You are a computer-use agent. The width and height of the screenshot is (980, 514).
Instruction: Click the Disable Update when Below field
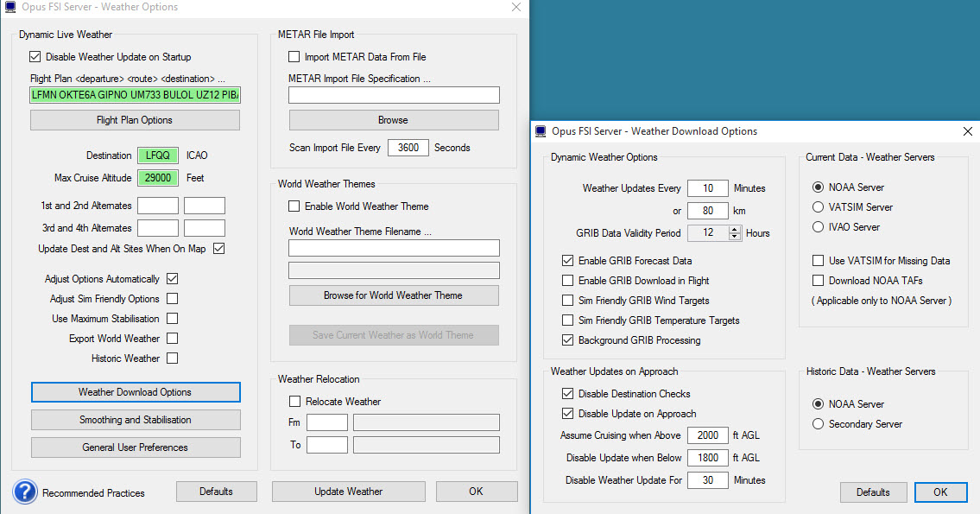click(x=707, y=458)
